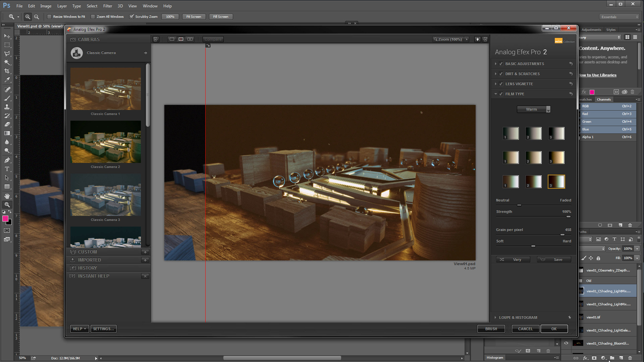
Task: Hide the left panel in Analog Efex
Action: coord(156,39)
